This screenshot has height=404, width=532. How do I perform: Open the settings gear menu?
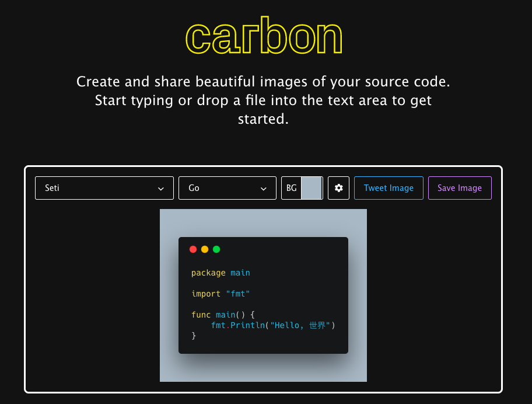[338, 188]
